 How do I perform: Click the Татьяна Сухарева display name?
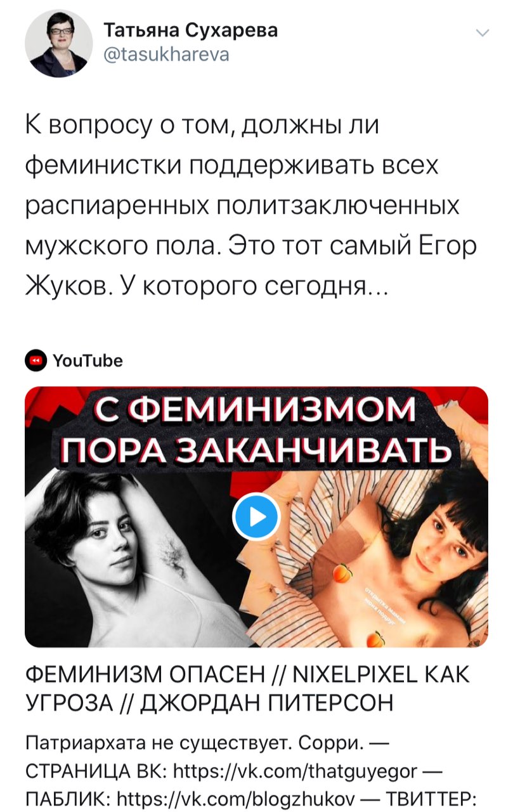(191, 30)
